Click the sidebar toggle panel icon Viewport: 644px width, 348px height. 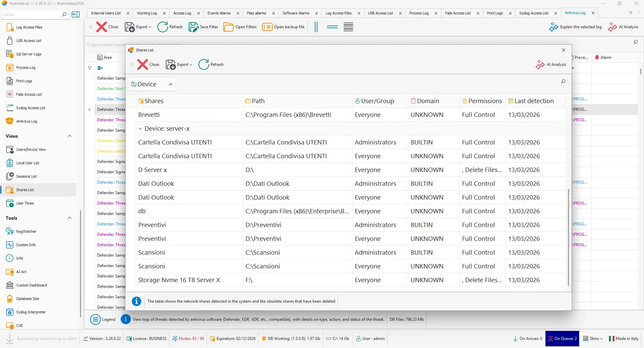(x=76, y=14)
